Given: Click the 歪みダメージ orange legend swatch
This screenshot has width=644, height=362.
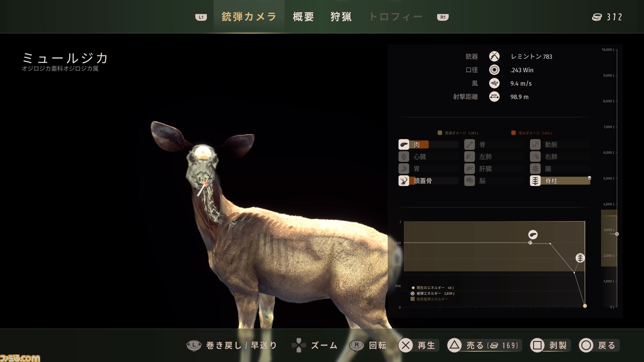Looking at the screenshot, I should click(514, 133).
